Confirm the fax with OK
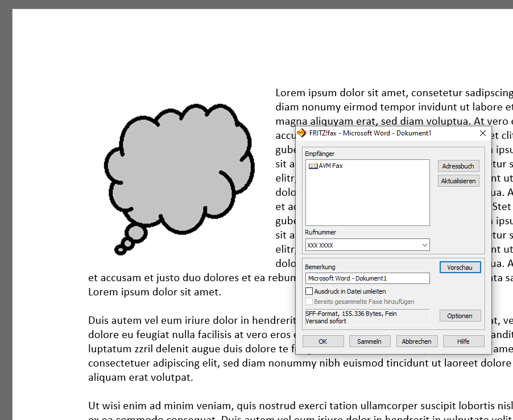Viewport: 513px width, 420px height. 322,341
